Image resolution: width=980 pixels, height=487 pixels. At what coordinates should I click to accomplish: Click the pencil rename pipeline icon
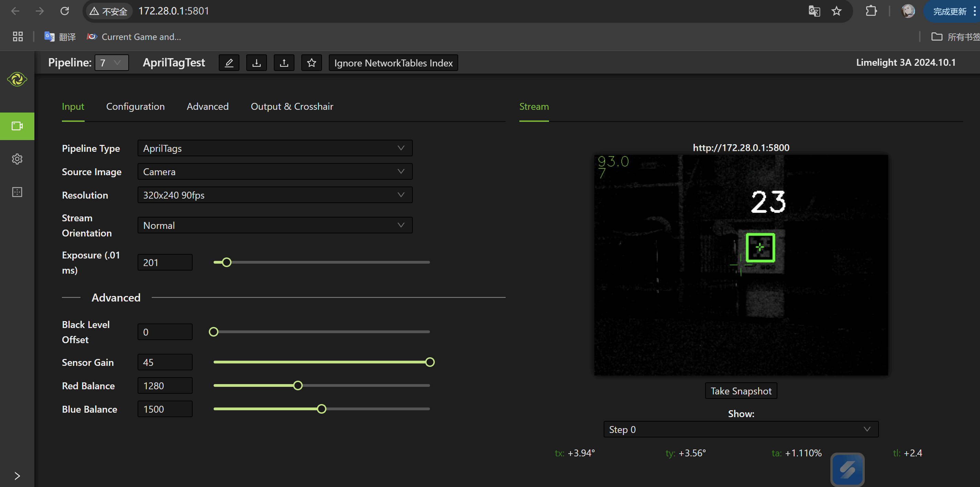[x=229, y=63]
